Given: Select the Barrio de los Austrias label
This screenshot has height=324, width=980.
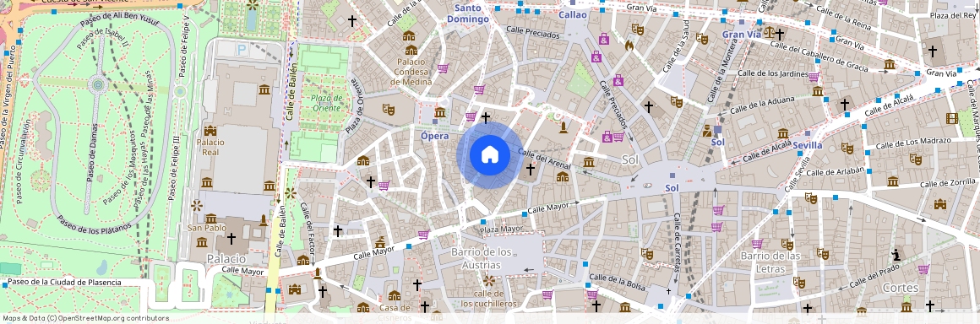Looking at the screenshot, I should (482, 258).
